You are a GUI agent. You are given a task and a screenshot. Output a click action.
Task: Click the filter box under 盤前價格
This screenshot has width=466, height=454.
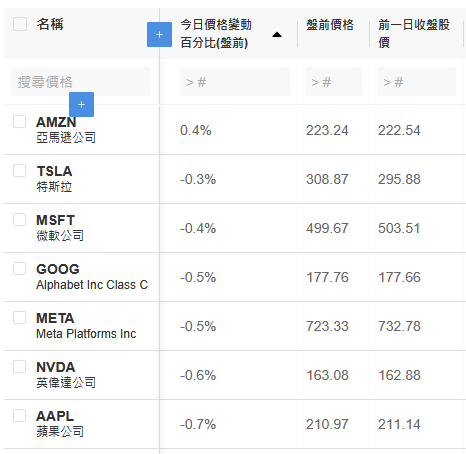pyautogui.click(x=333, y=82)
